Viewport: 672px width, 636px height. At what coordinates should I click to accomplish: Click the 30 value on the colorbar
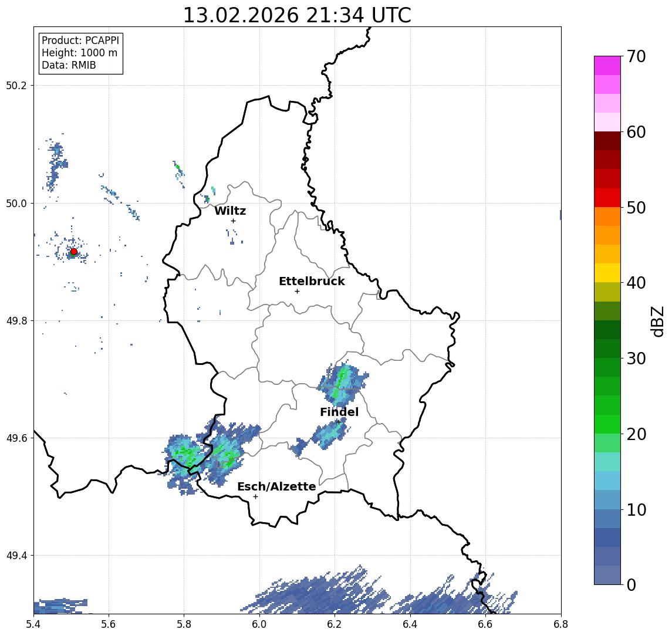coord(636,358)
